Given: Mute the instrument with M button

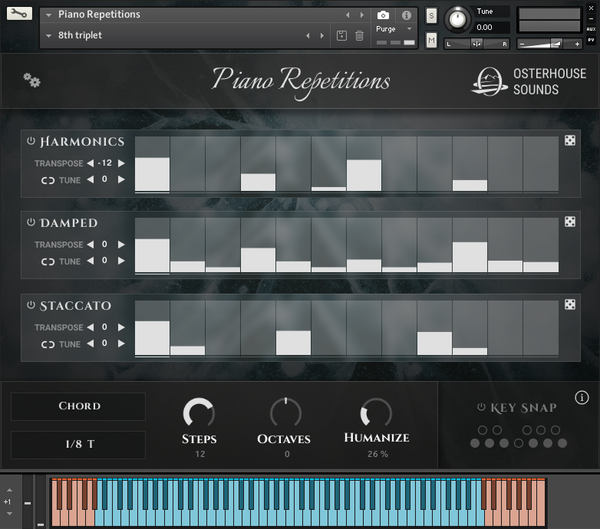Looking at the screenshot, I should (x=431, y=40).
